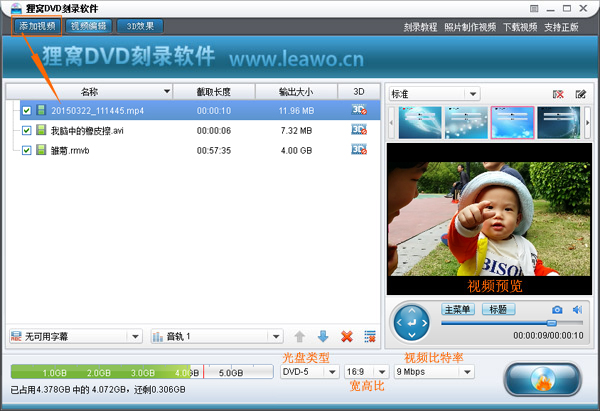
Task: Open the DVD-5 disc type dropdown
Action: (x=309, y=372)
